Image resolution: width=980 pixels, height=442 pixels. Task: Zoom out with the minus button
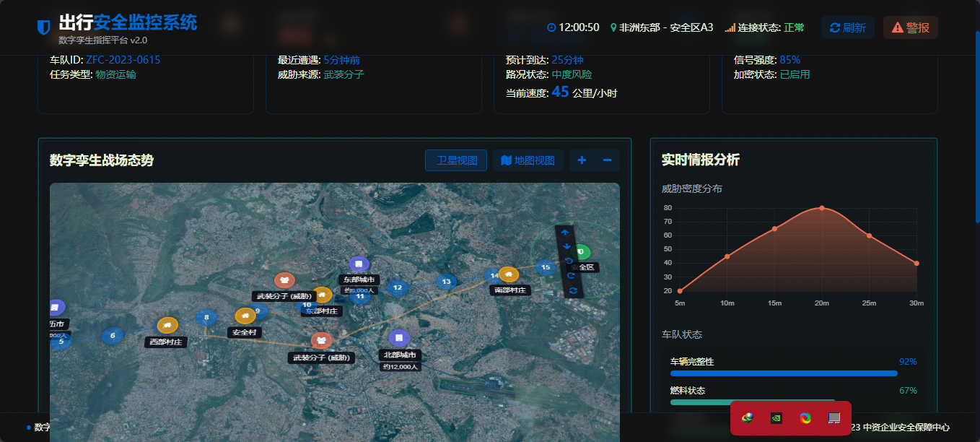click(607, 160)
